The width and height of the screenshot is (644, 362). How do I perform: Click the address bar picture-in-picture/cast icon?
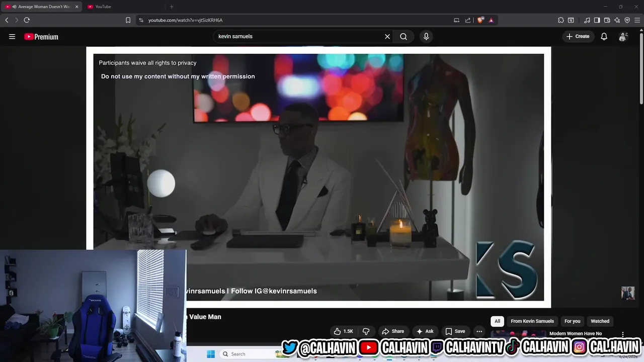point(456,20)
